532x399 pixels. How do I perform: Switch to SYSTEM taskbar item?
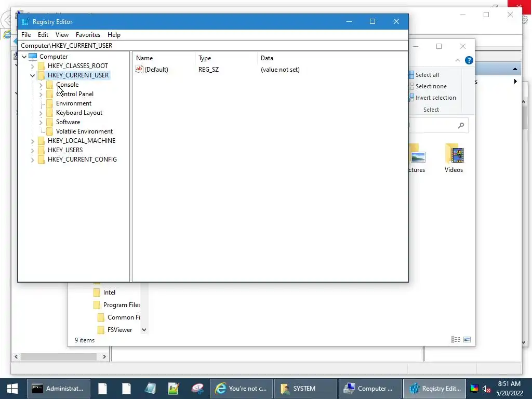305,389
